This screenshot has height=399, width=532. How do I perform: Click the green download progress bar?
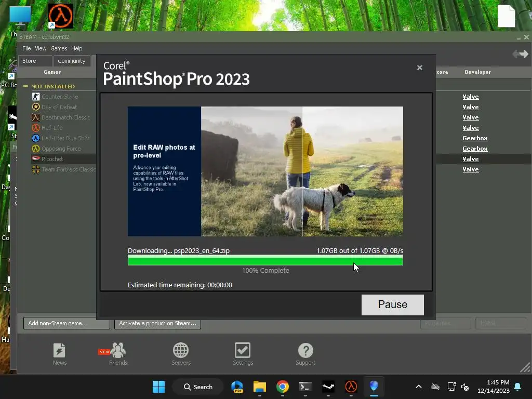coord(265,260)
